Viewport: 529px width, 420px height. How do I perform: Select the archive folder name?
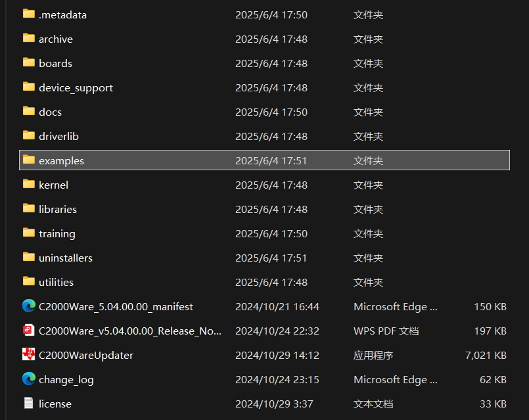56,39
